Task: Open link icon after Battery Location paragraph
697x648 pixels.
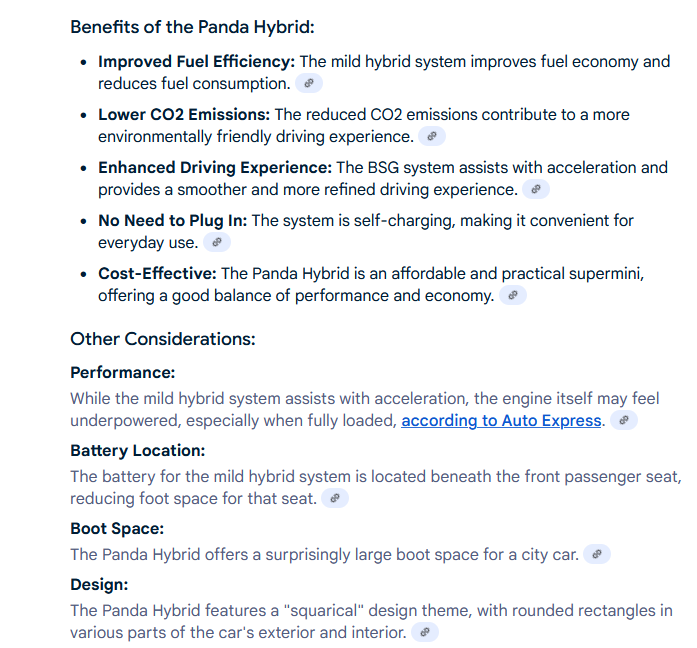Action: coord(335,498)
